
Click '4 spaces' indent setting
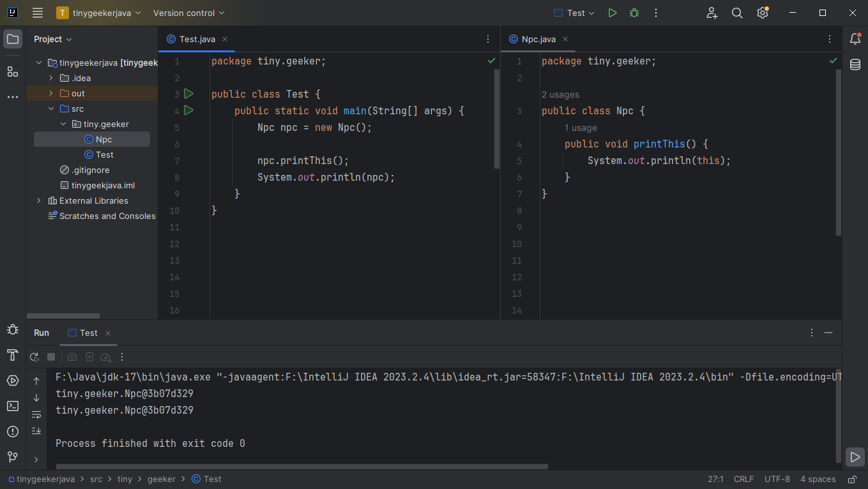(818, 479)
